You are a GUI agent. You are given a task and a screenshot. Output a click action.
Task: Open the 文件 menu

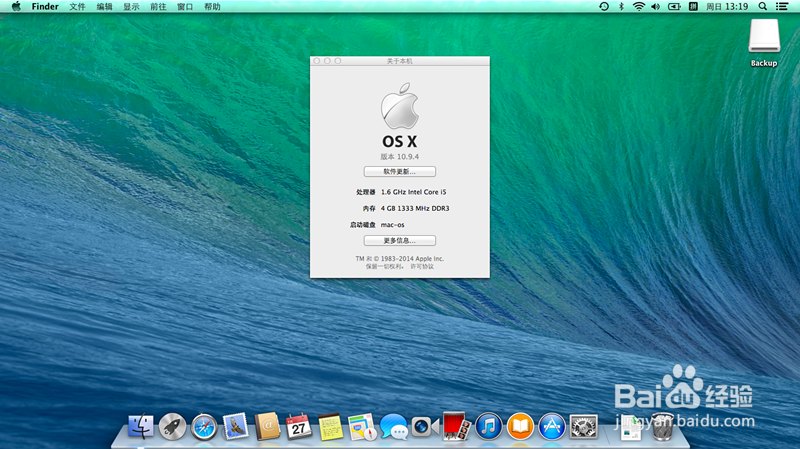coord(78,7)
